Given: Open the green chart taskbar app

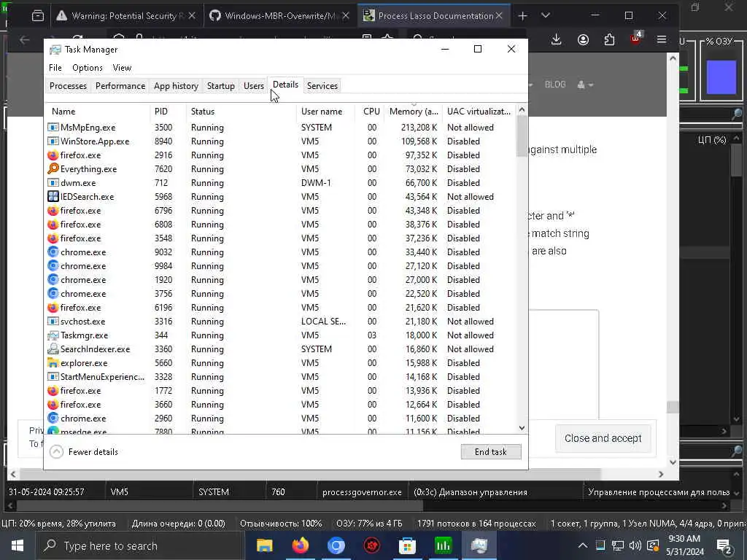Looking at the screenshot, I should tap(443, 545).
